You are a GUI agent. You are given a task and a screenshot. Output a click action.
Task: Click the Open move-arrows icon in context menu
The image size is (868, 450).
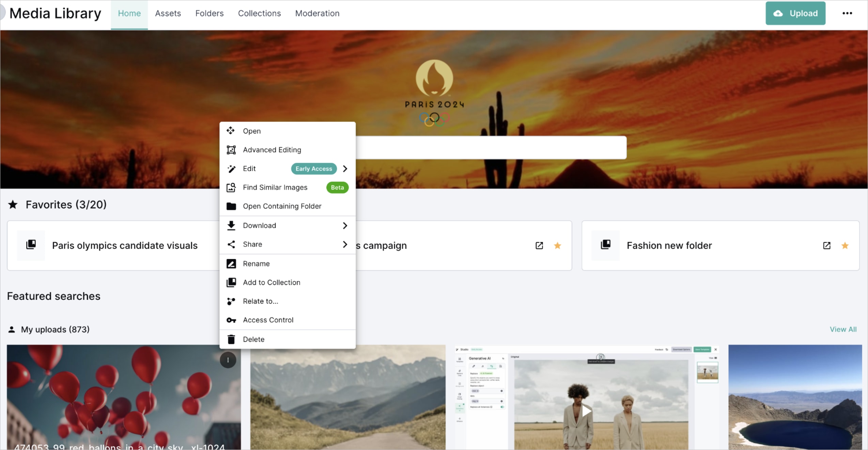click(231, 131)
